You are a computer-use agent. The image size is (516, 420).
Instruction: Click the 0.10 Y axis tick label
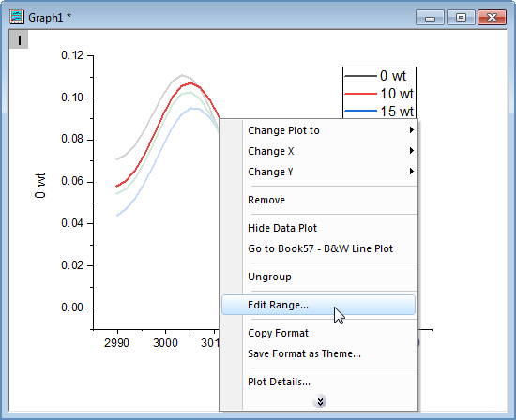72,97
